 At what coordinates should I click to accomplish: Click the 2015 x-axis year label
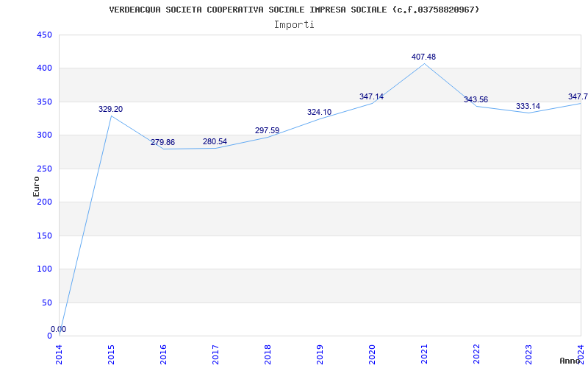tap(112, 355)
